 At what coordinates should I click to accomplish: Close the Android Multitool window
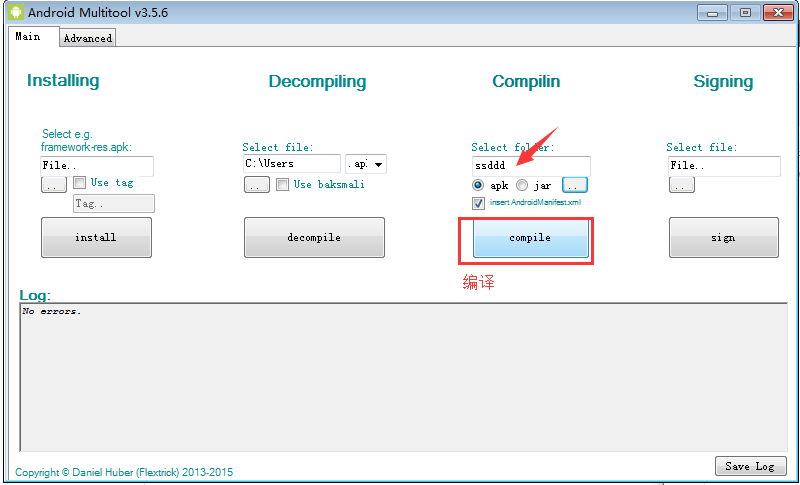point(779,13)
